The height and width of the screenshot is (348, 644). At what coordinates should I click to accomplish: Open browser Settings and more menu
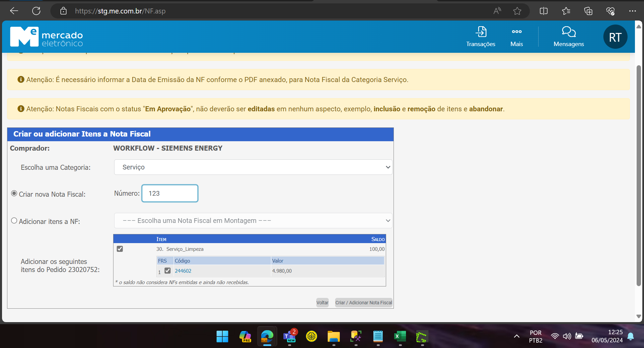tap(633, 11)
